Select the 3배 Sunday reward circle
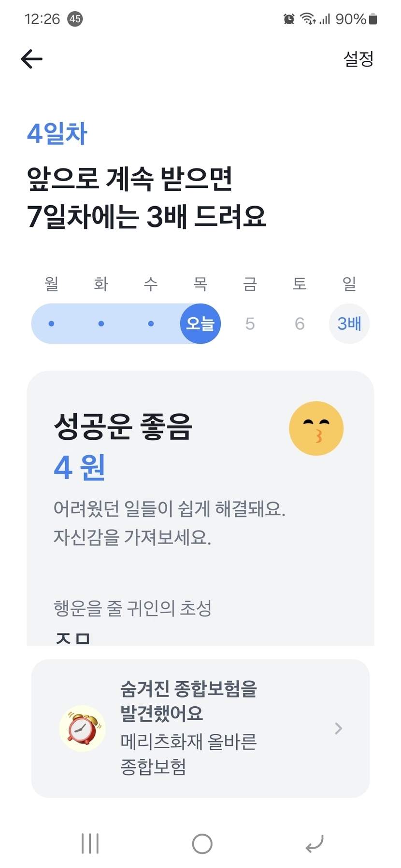 (x=349, y=323)
